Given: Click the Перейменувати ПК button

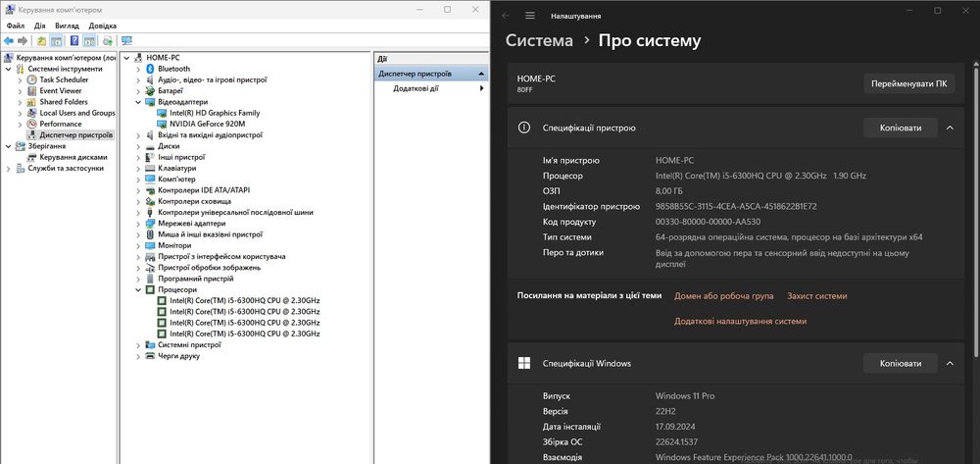Looking at the screenshot, I should coord(909,83).
